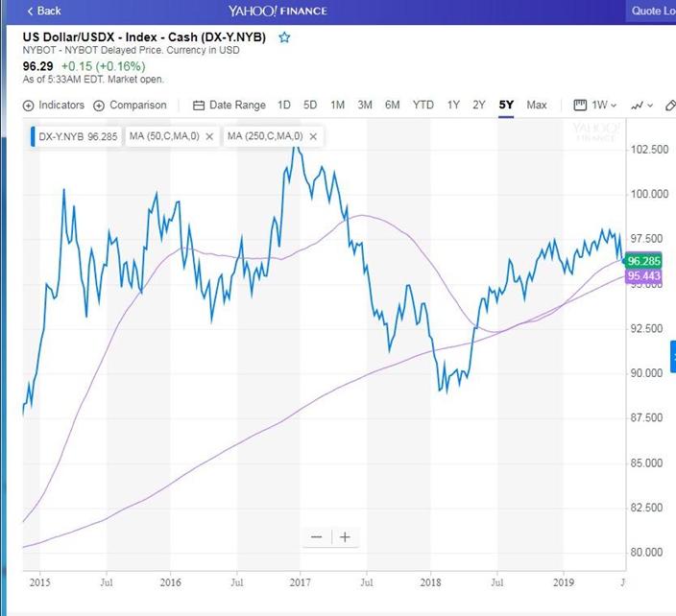The width and height of the screenshot is (676, 616).
Task: Open the Comparison option
Action: pyautogui.click(x=130, y=106)
